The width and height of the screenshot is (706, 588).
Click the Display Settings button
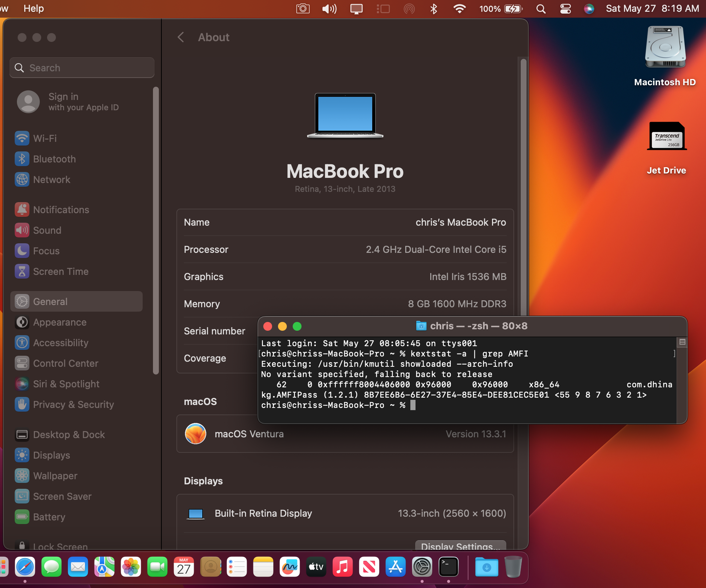(x=460, y=545)
